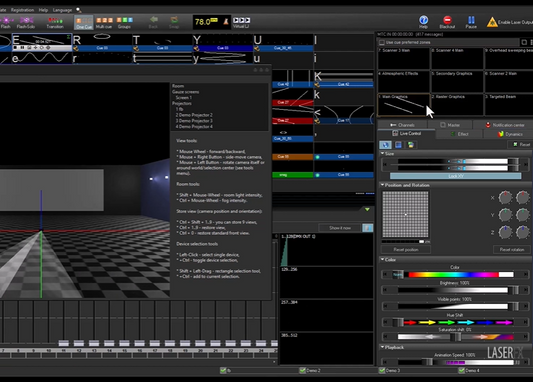Click the Blackout icon

447,20
